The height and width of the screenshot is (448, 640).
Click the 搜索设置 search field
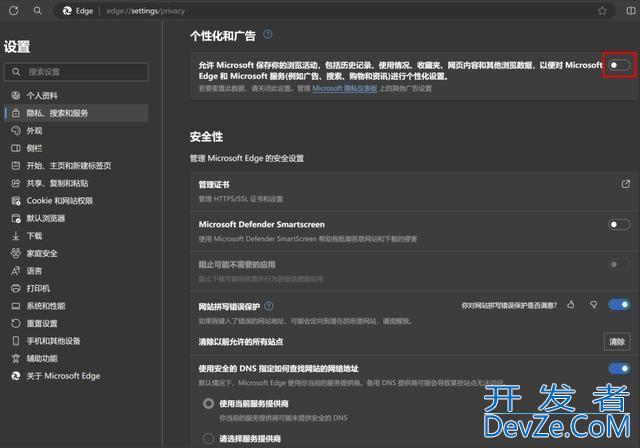point(76,72)
